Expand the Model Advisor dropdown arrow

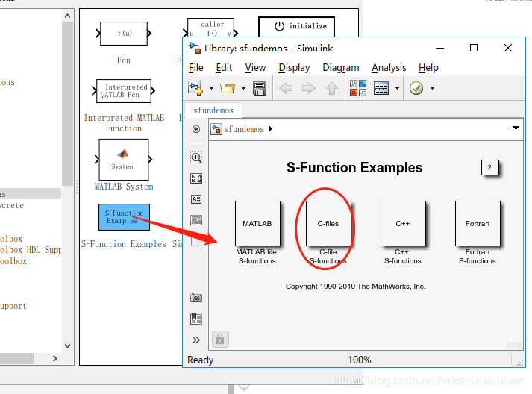click(x=432, y=88)
